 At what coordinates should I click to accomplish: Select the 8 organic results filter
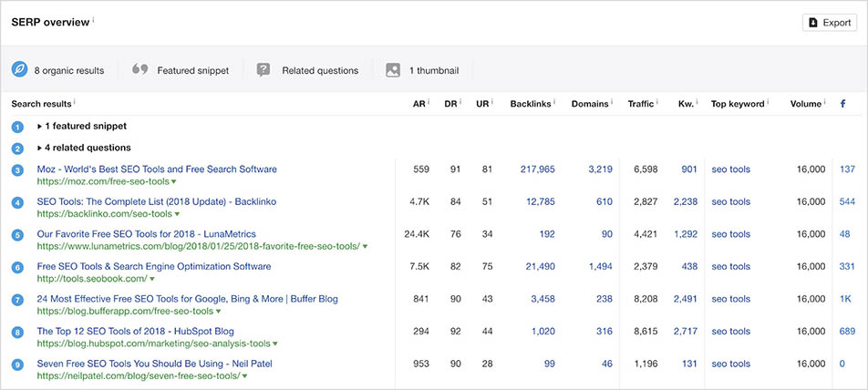pos(58,70)
